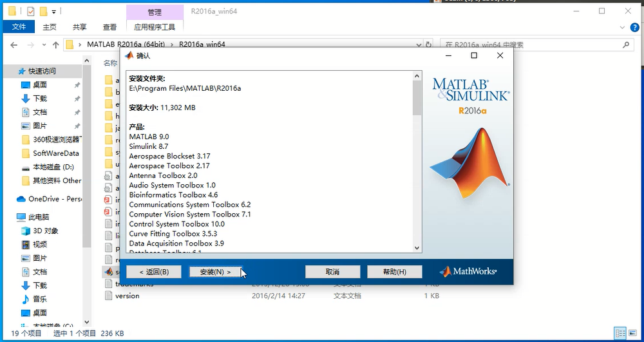Refresh the Explorer address bar
Image resolution: width=644 pixels, height=342 pixels.
tap(428, 44)
